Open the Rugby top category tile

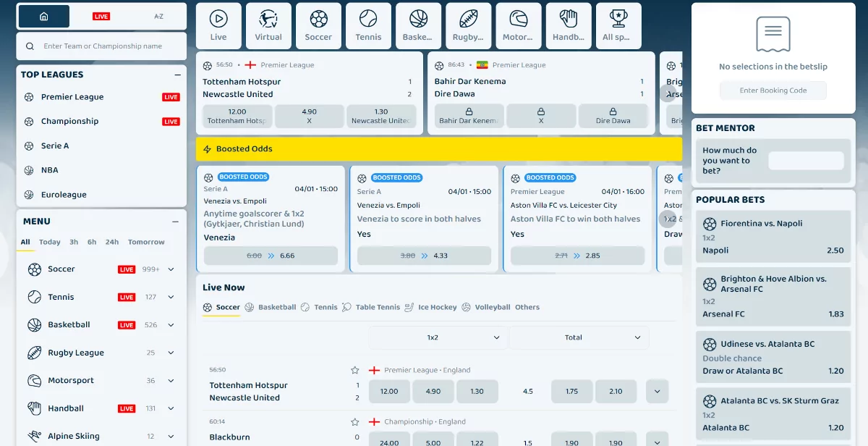point(468,26)
